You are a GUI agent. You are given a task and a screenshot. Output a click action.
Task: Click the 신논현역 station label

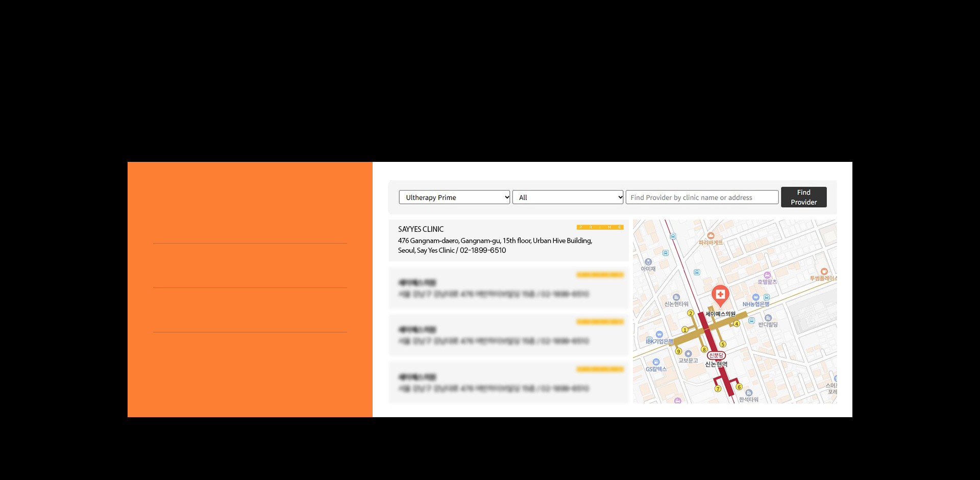point(716,364)
